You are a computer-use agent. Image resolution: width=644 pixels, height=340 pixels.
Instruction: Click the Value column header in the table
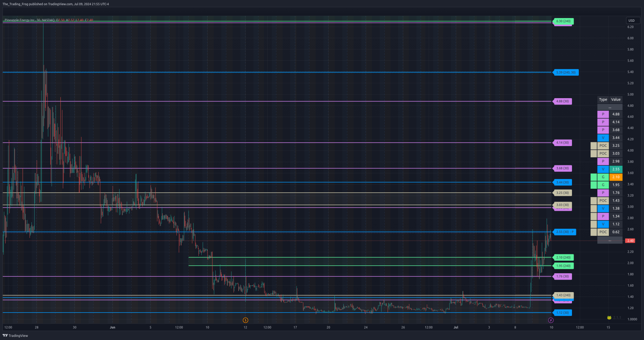[x=616, y=100]
